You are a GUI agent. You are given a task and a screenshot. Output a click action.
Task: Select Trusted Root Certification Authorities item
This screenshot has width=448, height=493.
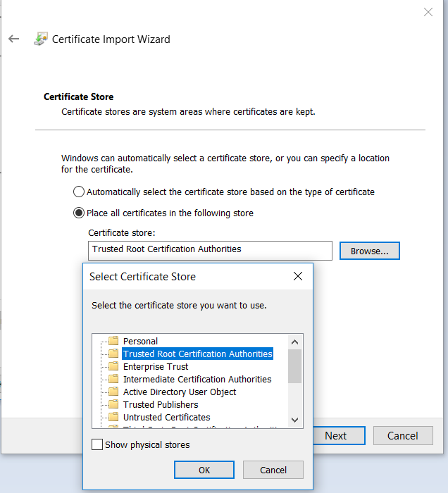click(197, 354)
